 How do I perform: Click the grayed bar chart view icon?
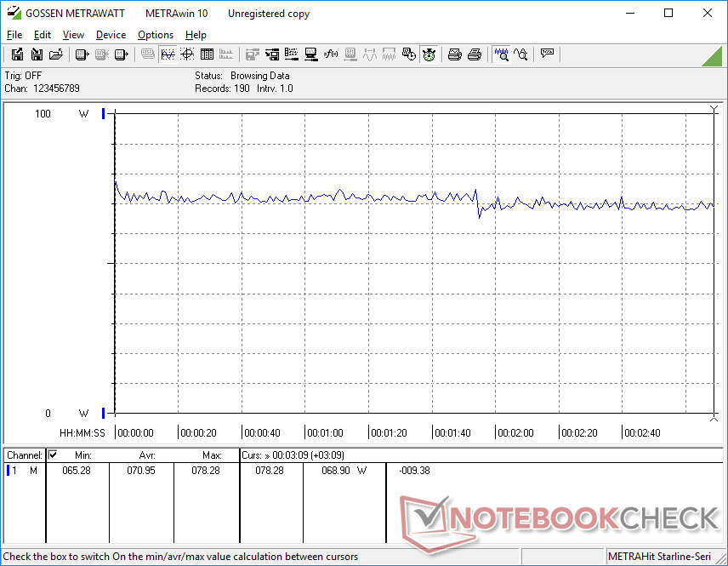pyautogui.click(x=226, y=54)
